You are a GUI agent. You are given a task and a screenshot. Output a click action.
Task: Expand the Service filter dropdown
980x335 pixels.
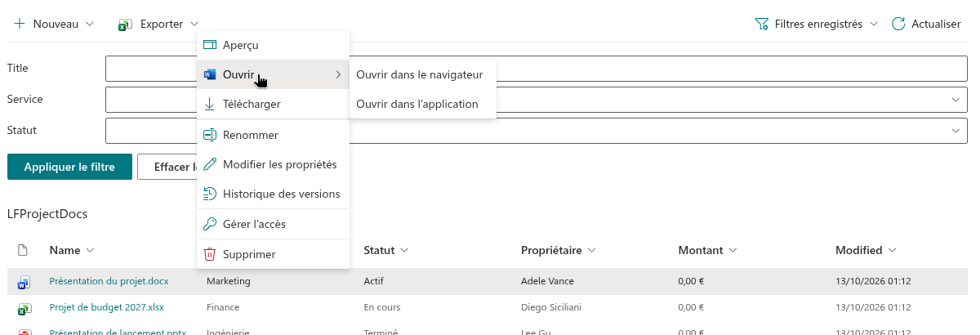coord(955,100)
